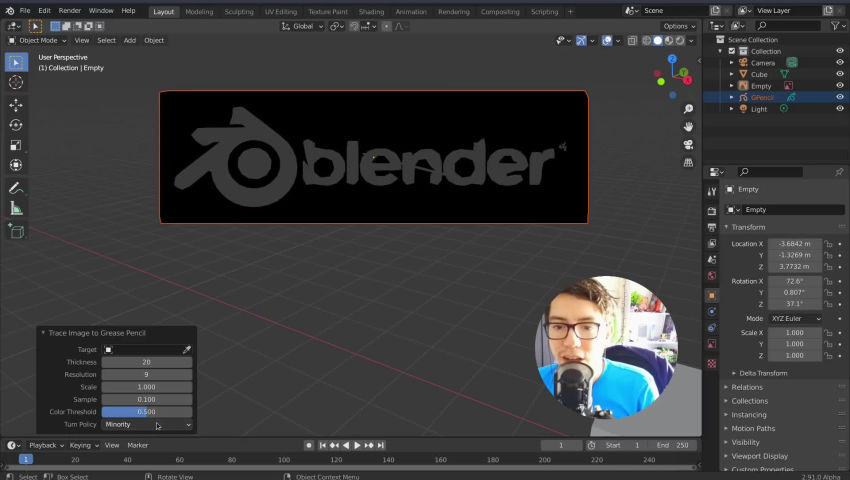Open the timeline Marker menu
The height and width of the screenshot is (480, 850).
[x=138, y=445]
